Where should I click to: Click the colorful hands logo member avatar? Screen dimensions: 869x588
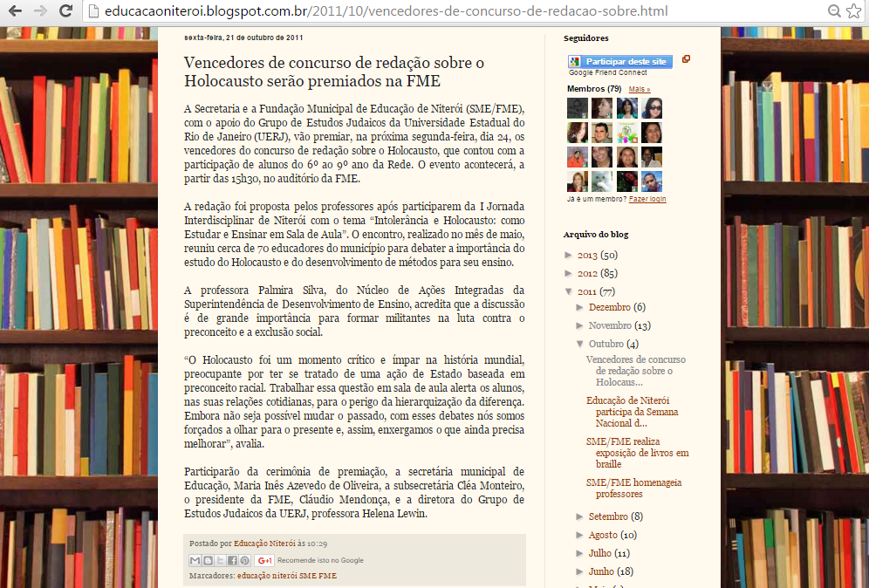click(626, 133)
